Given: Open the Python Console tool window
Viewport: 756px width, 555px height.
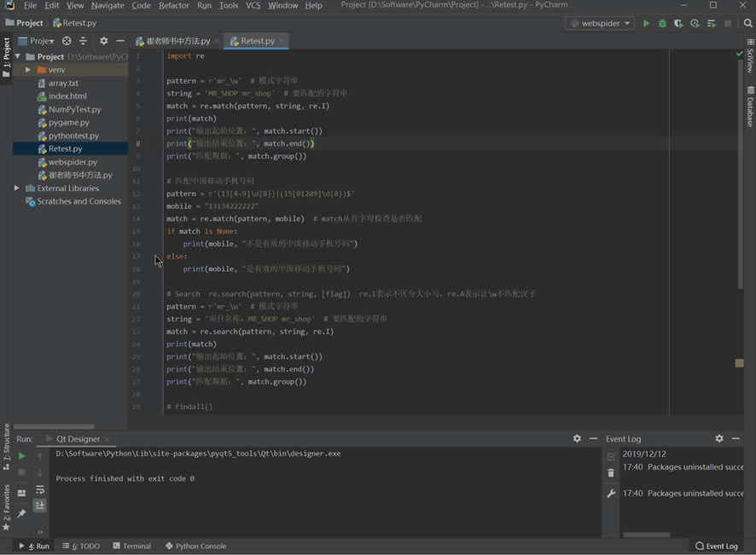Looking at the screenshot, I should coord(195,546).
